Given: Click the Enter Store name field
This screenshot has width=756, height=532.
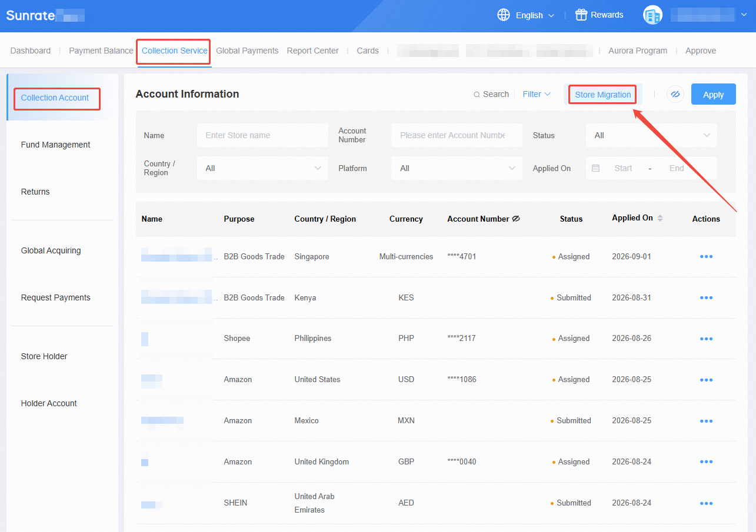Looking at the screenshot, I should coord(262,135).
